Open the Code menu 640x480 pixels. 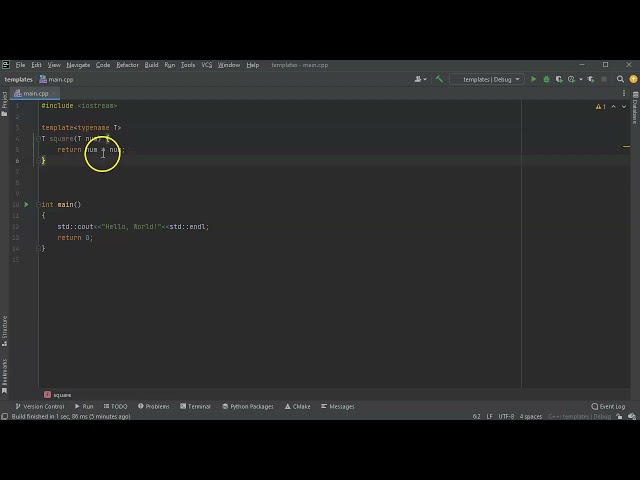(x=103, y=65)
